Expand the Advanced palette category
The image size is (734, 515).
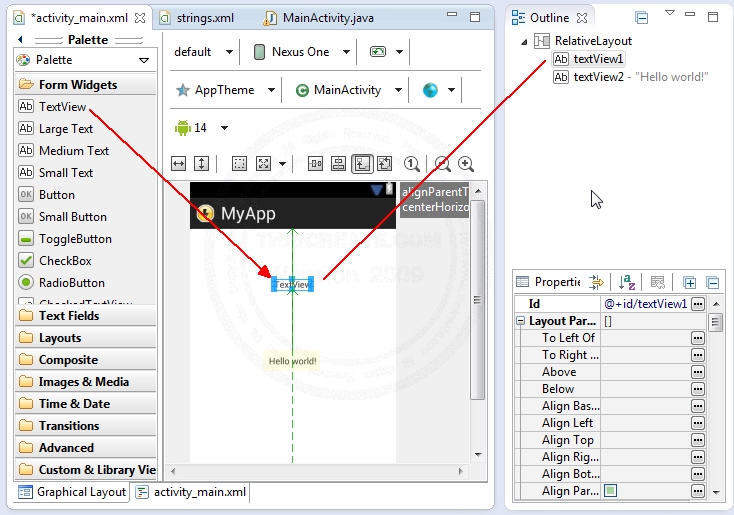pyautogui.click(x=86, y=448)
